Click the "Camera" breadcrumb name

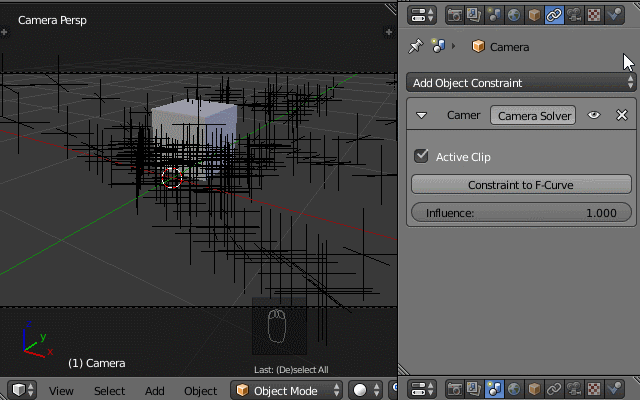[509, 47]
